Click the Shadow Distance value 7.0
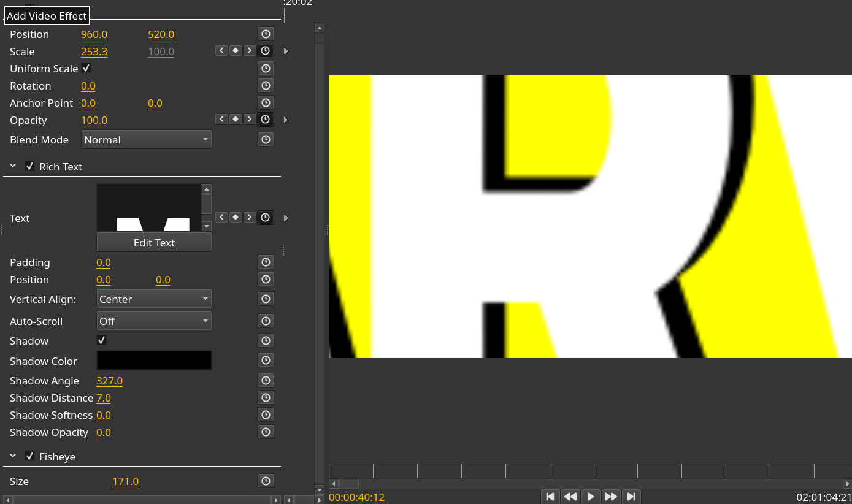The image size is (852, 504). [x=104, y=398]
